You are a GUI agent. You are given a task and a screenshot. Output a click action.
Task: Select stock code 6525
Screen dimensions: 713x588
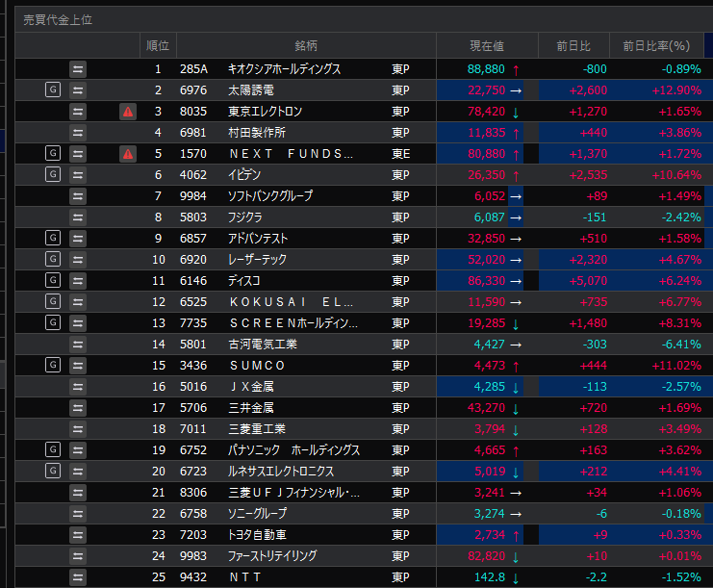(x=193, y=302)
